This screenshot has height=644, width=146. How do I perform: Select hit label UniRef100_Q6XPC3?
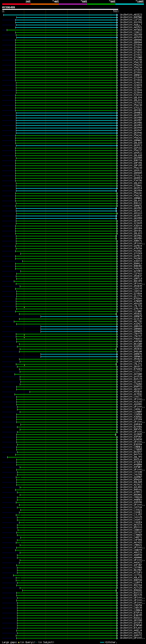pos(131,145)
